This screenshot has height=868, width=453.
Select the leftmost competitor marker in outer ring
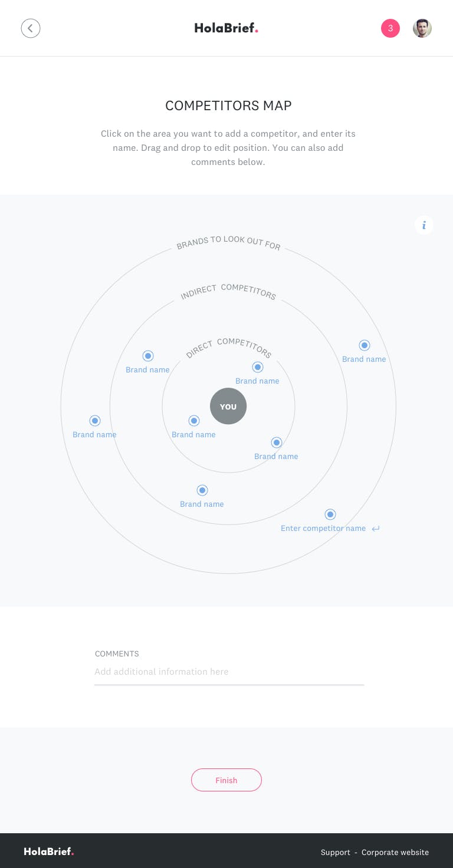[x=95, y=421]
